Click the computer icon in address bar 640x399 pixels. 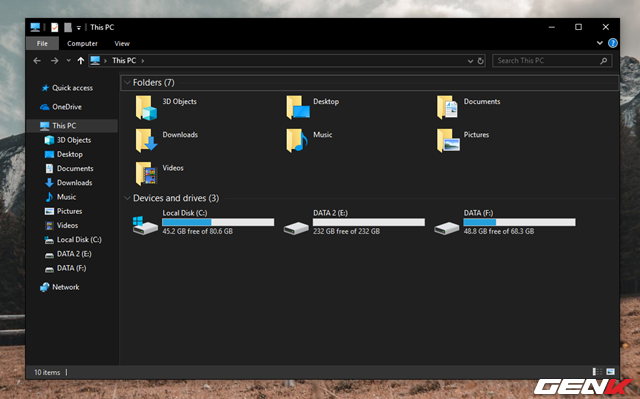[x=95, y=60]
